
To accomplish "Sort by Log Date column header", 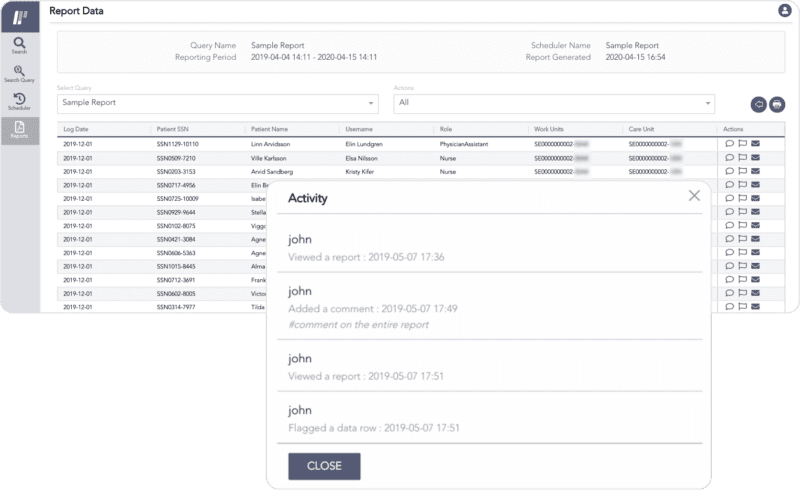I will pyautogui.click(x=76, y=129).
